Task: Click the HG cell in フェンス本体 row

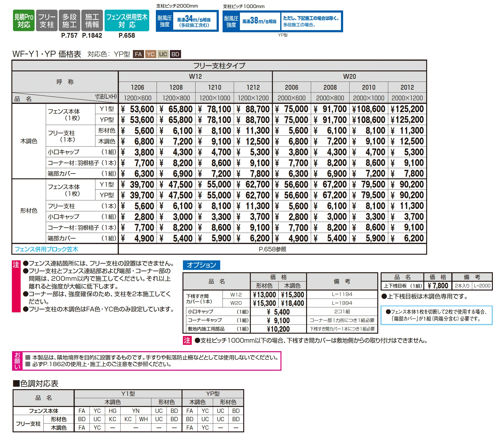Action: click(113, 411)
